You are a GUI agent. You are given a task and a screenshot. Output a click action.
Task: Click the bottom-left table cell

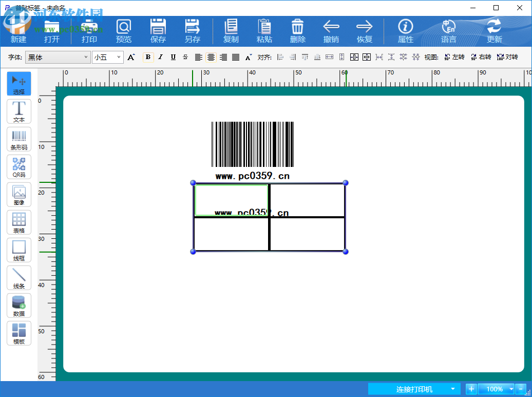(x=231, y=234)
